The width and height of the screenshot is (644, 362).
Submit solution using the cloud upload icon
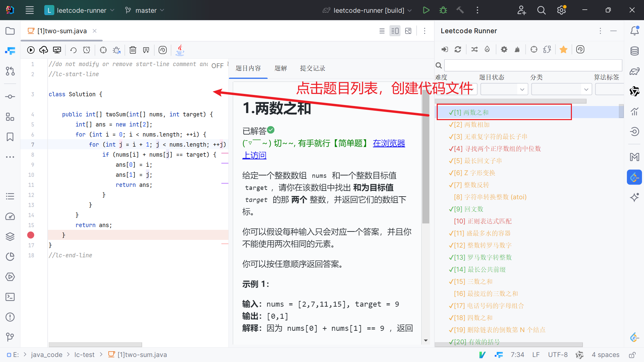(44, 50)
